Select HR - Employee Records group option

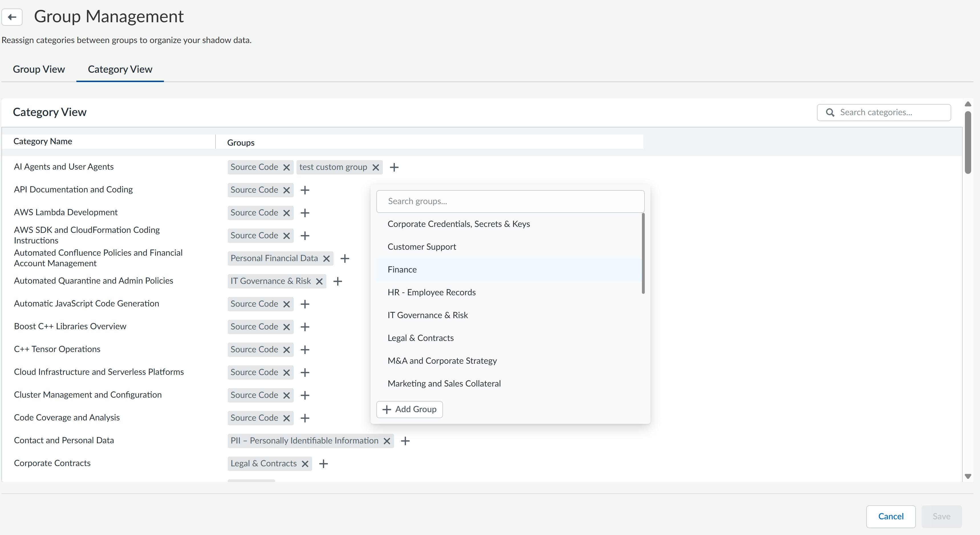coord(509,293)
